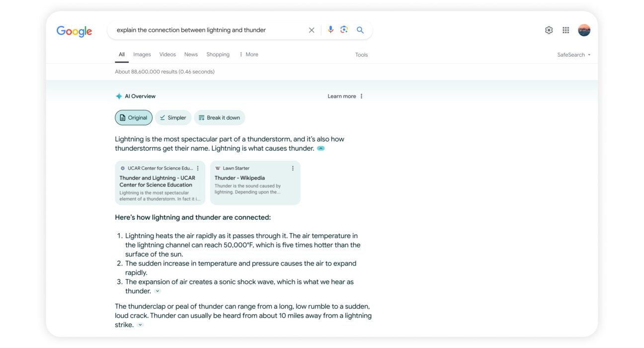Switch to the News tab
The height and width of the screenshot is (348, 644).
191,55
